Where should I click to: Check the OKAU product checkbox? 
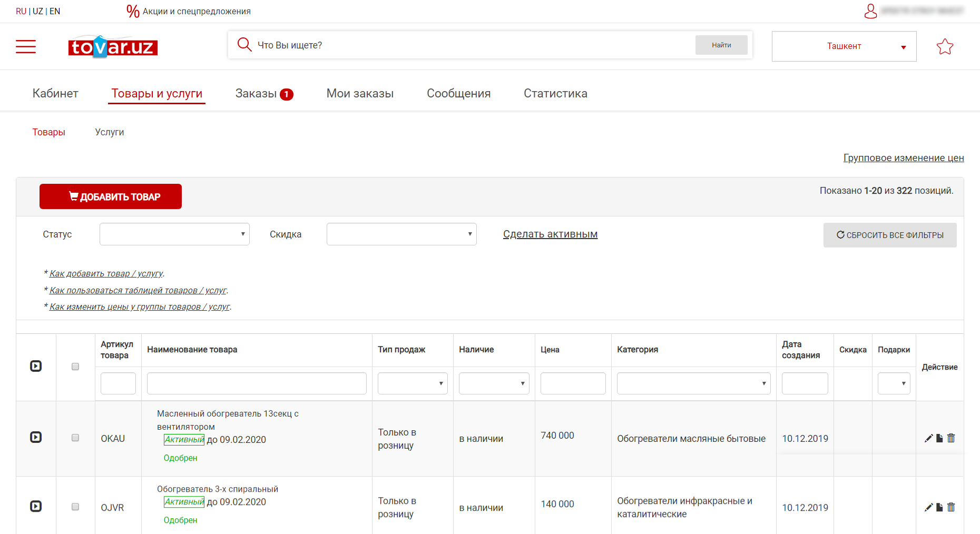click(75, 438)
